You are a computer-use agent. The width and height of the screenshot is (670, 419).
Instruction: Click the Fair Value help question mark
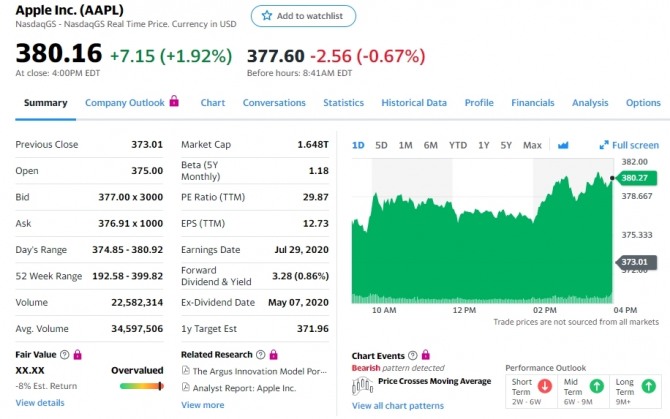[x=64, y=354]
